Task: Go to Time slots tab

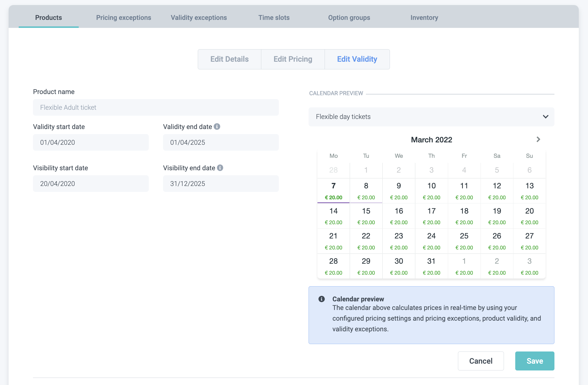Action: [274, 18]
